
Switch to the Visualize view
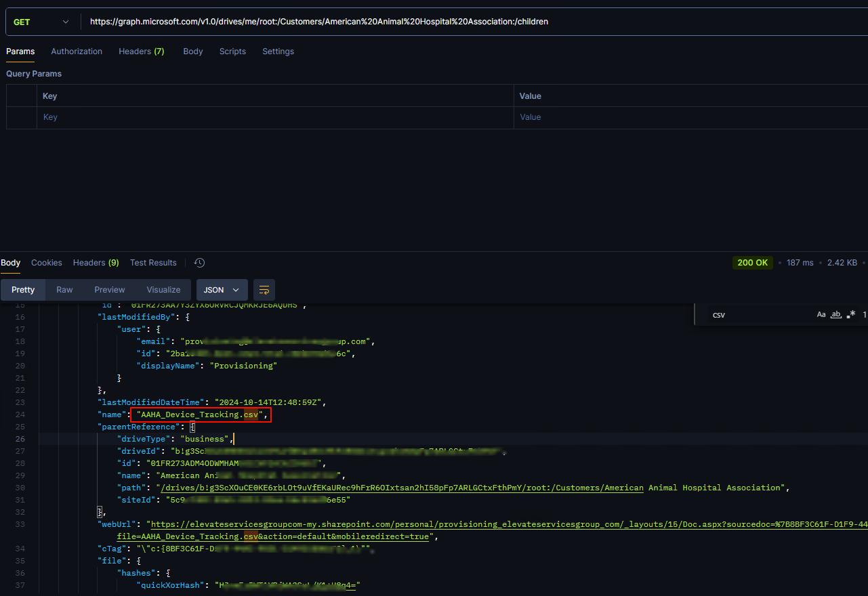click(x=164, y=290)
